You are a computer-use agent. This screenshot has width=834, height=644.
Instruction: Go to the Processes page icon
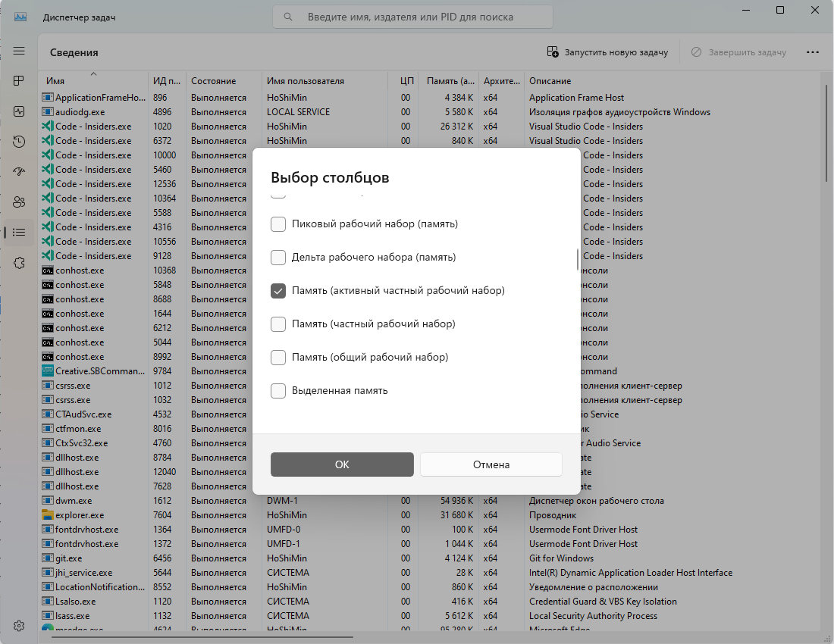point(19,81)
